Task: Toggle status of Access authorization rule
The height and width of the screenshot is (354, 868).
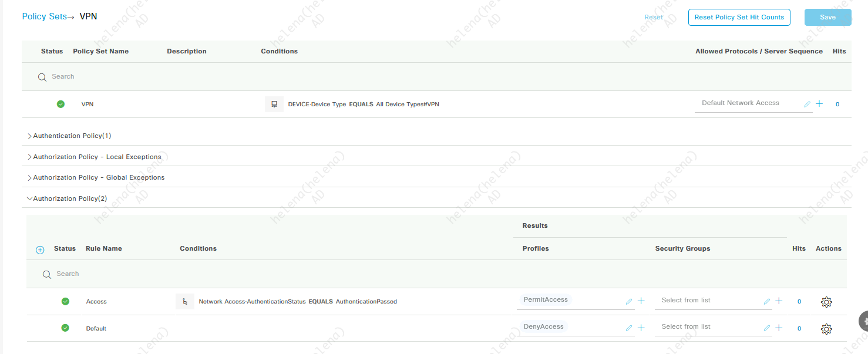Action: click(x=65, y=301)
